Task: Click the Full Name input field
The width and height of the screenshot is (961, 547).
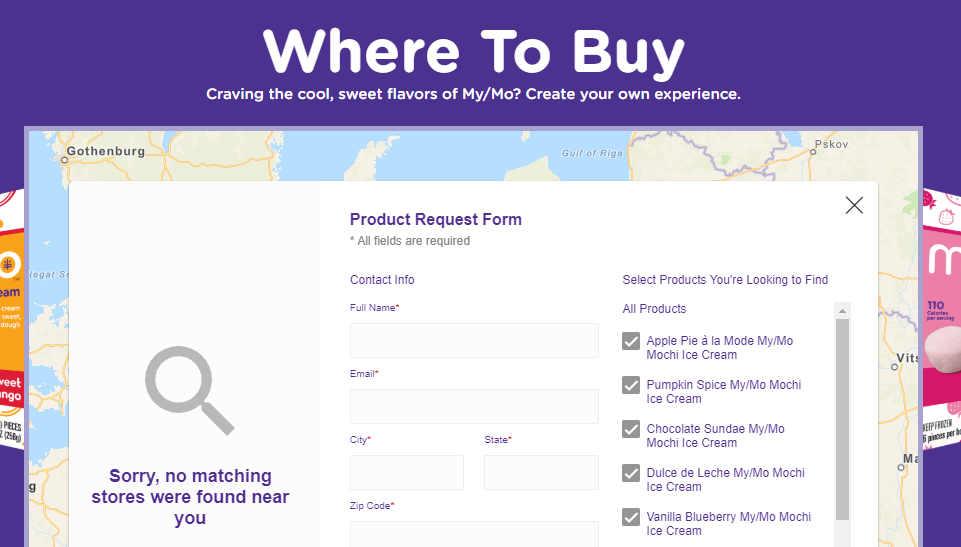Action: coord(474,341)
